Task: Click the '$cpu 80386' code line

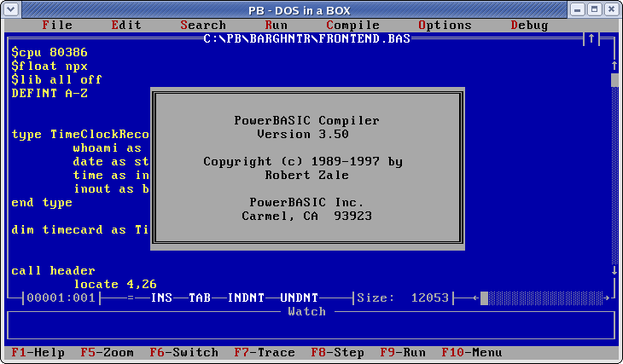Action: point(49,52)
